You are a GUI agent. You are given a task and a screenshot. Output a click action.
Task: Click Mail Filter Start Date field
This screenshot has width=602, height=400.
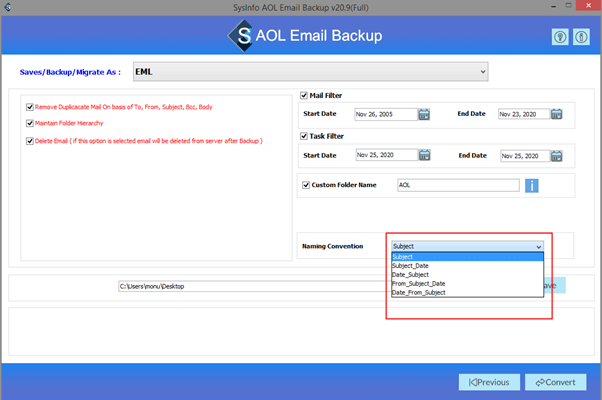coord(386,114)
